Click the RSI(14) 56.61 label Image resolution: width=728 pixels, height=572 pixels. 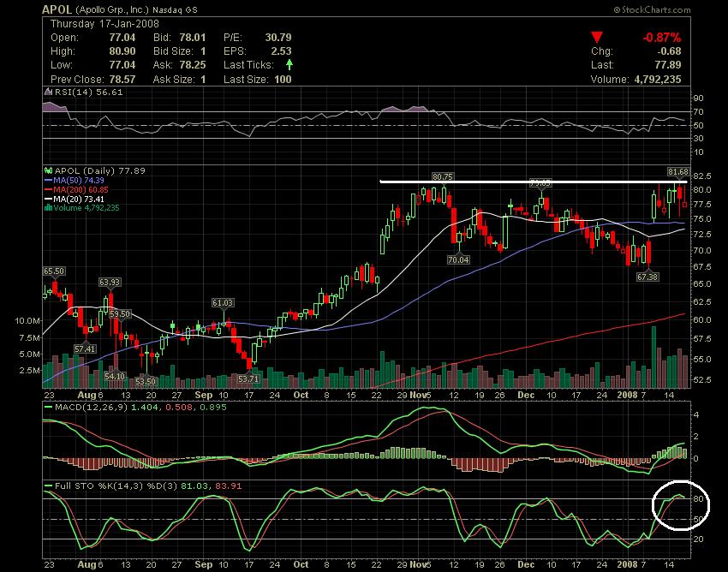pyautogui.click(x=89, y=92)
